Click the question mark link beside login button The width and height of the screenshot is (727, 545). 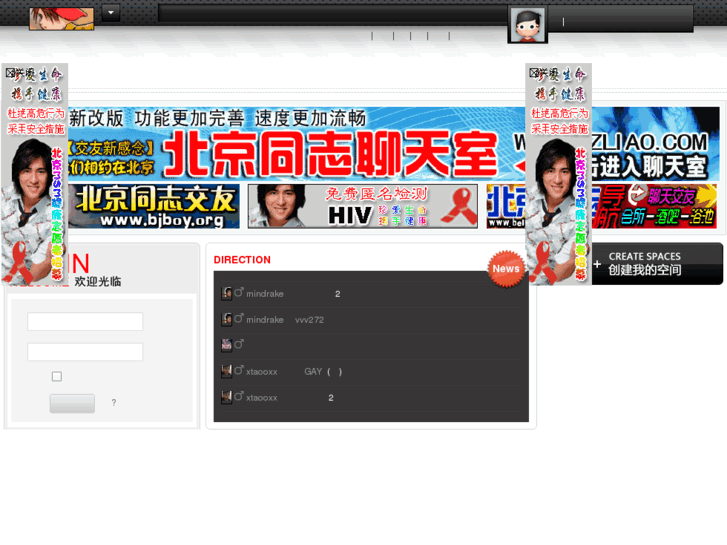point(114,403)
